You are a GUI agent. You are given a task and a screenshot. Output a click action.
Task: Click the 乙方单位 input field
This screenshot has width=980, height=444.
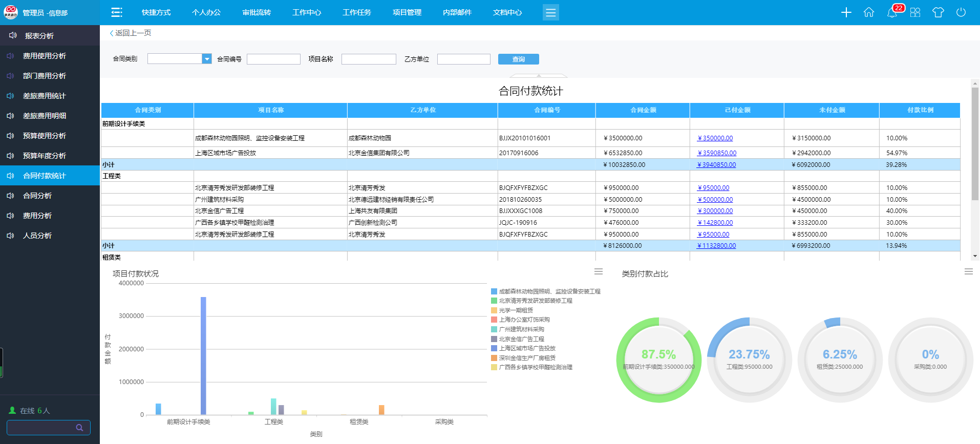(x=463, y=59)
